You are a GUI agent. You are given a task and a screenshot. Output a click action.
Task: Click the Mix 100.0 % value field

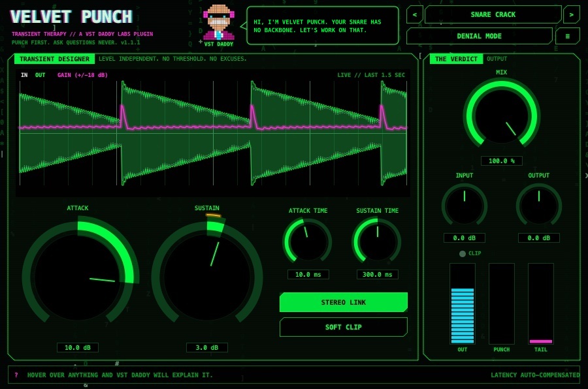coord(502,161)
